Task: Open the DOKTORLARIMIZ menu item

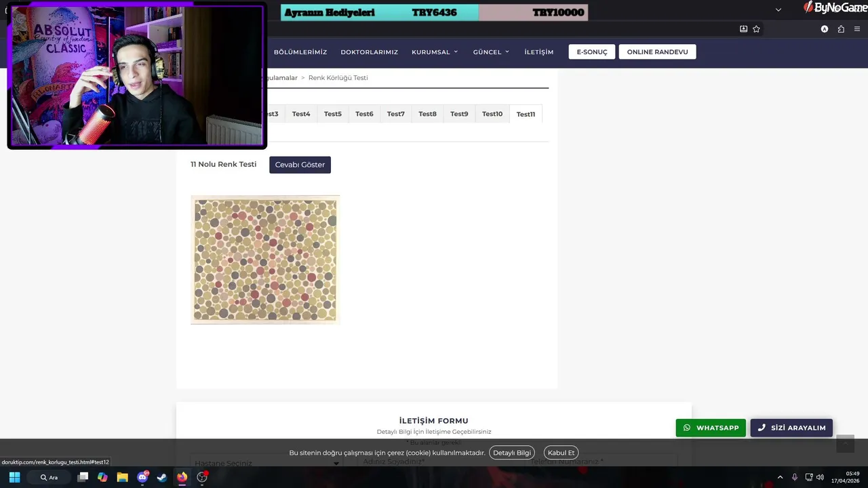Action: (x=370, y=52)
